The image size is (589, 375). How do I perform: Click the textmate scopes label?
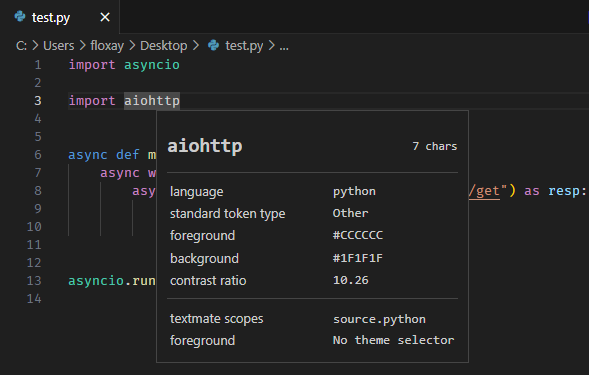[x=216, y=319]
